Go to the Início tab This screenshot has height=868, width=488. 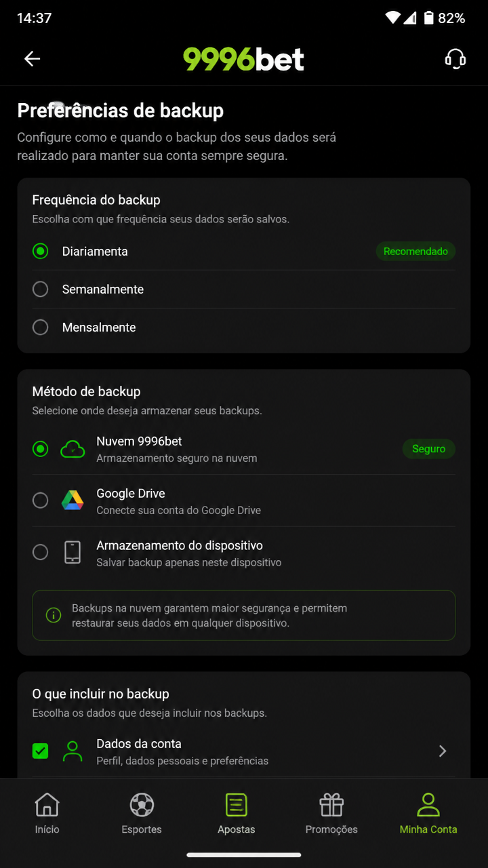[47, 814]
